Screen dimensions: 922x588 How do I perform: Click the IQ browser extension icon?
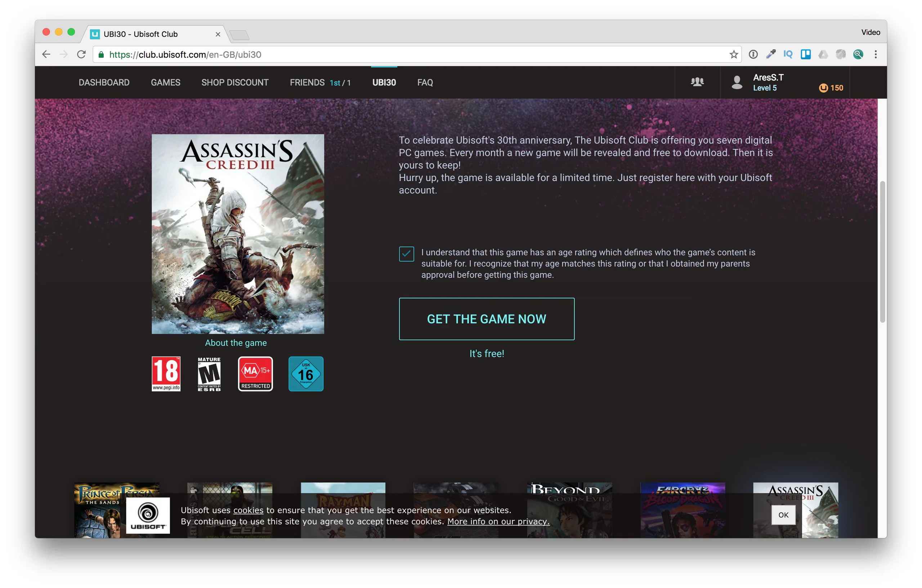[788, 54]
